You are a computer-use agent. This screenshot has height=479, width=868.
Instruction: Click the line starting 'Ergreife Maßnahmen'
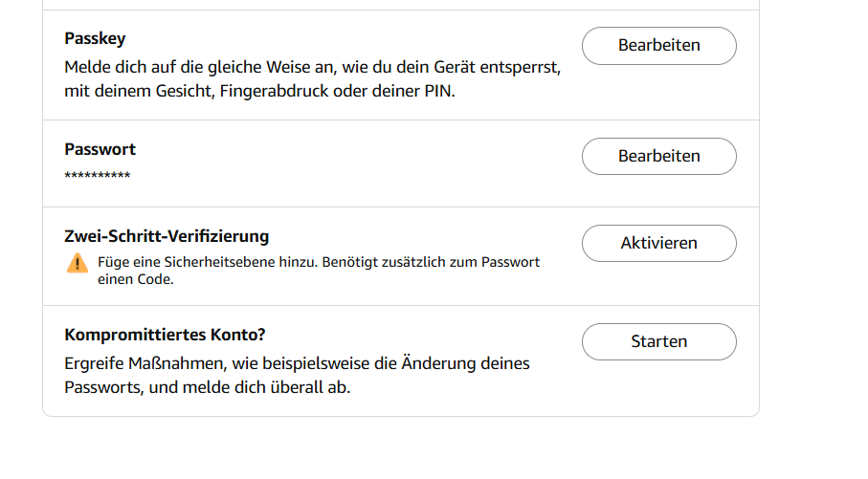pos(297,364)
